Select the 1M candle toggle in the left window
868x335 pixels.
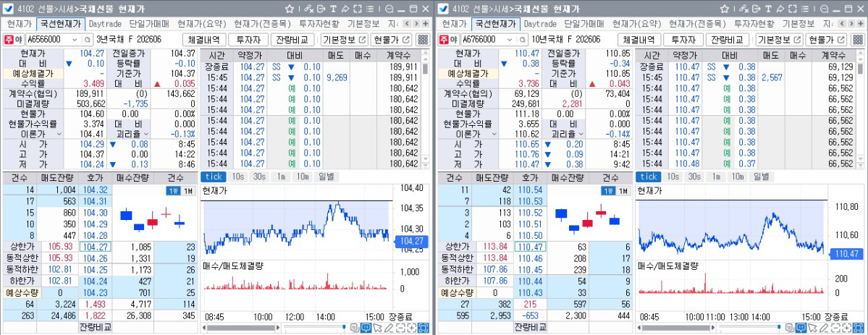click(x=188, y=191)
